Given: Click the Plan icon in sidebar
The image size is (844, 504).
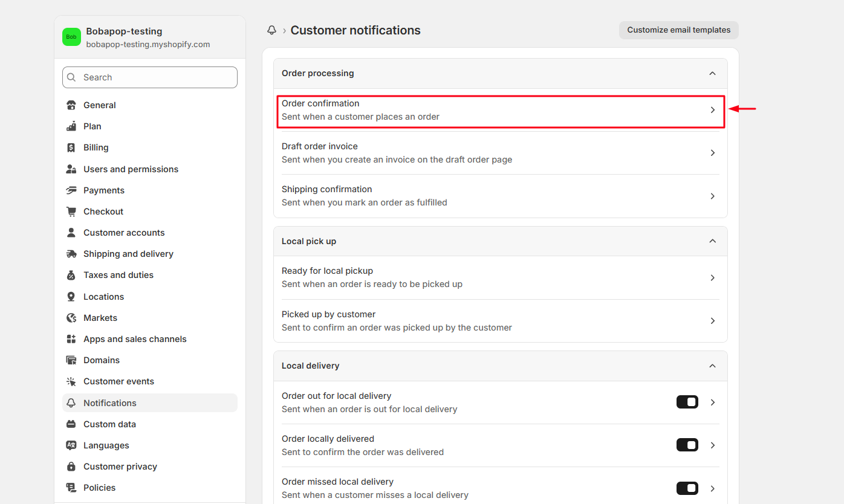Looking at the screenshot, I should point(71,126).
